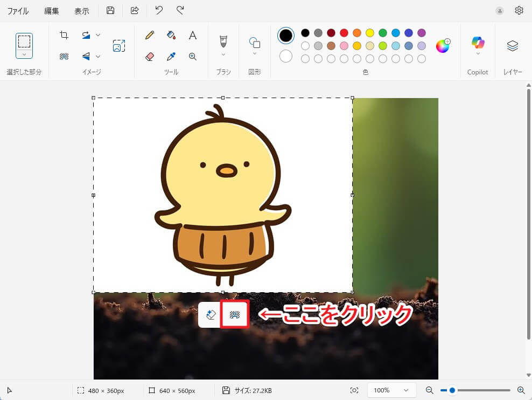
Task: Pick the pink color swatch
Action: (x=344, y=45)
